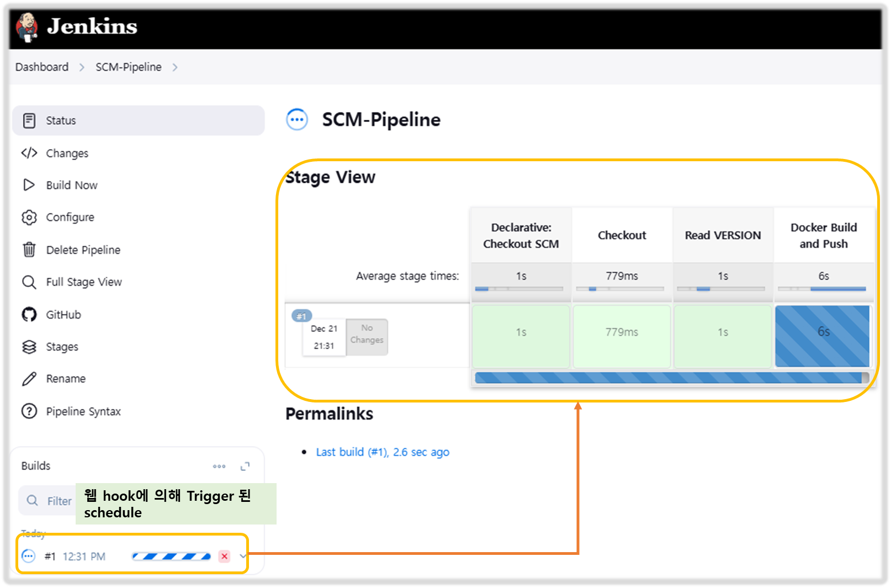This screenshot has height=588, width=891.
Task: Go to Dashboard breadcrumb
Action: point(42,67)
